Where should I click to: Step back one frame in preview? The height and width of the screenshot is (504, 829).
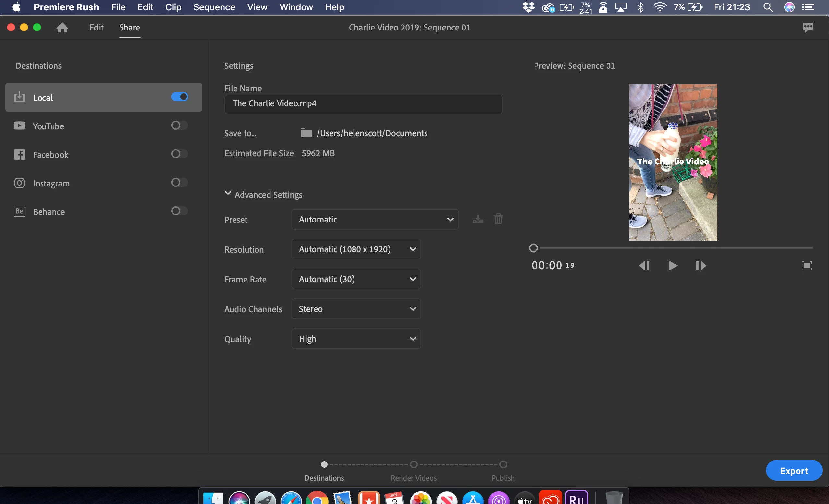point(644,265)
